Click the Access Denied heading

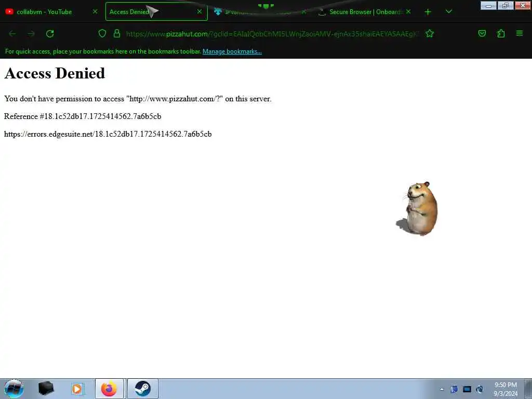(55, 73)
